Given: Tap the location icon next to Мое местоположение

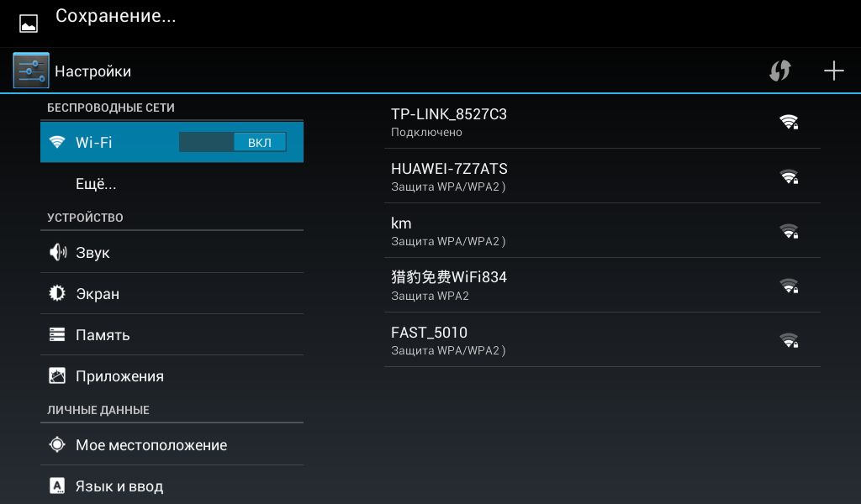Looking at the screenshot, I should point(57,444).
